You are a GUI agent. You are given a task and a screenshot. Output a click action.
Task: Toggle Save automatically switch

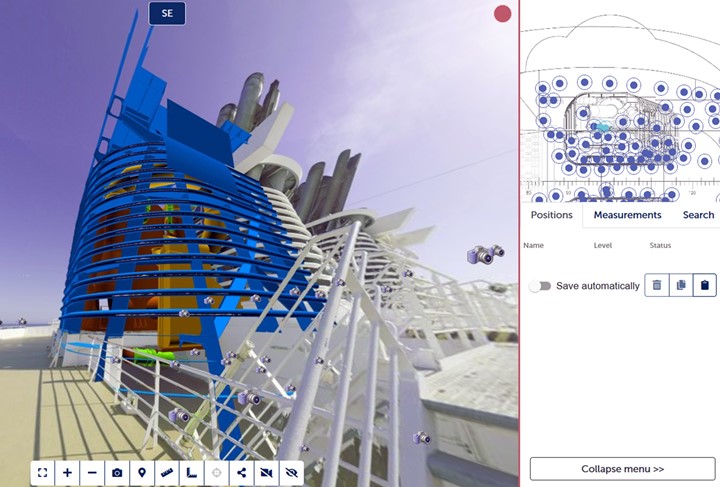tap(541, 286)
